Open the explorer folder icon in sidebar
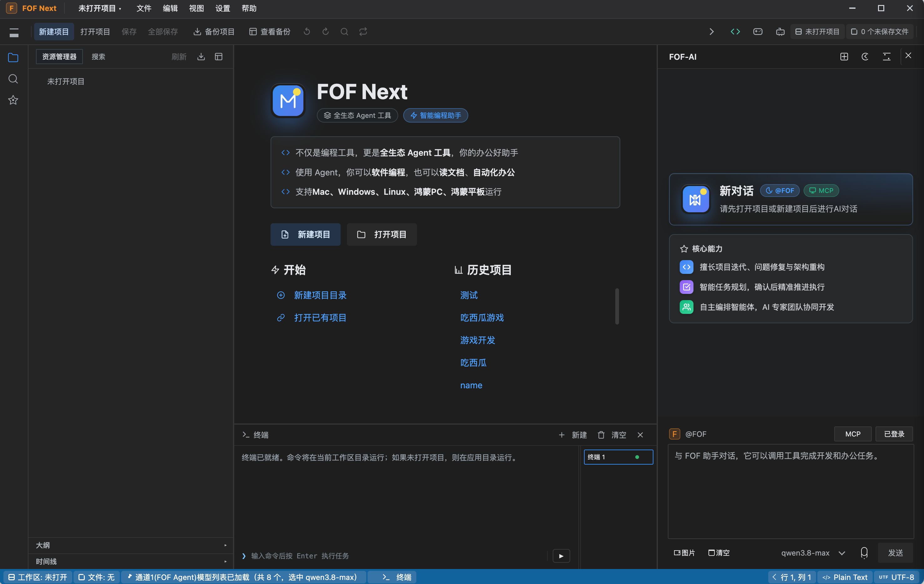The image size is (924, 584). 13,58
